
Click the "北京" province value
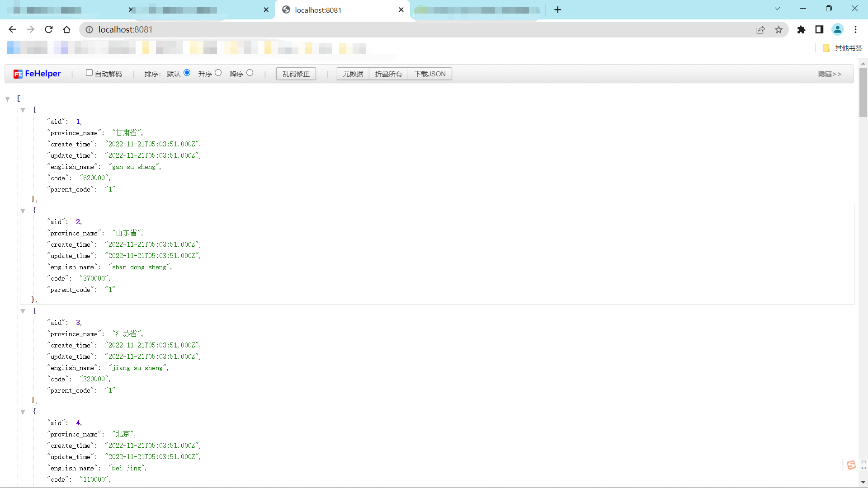click(123, 434)
